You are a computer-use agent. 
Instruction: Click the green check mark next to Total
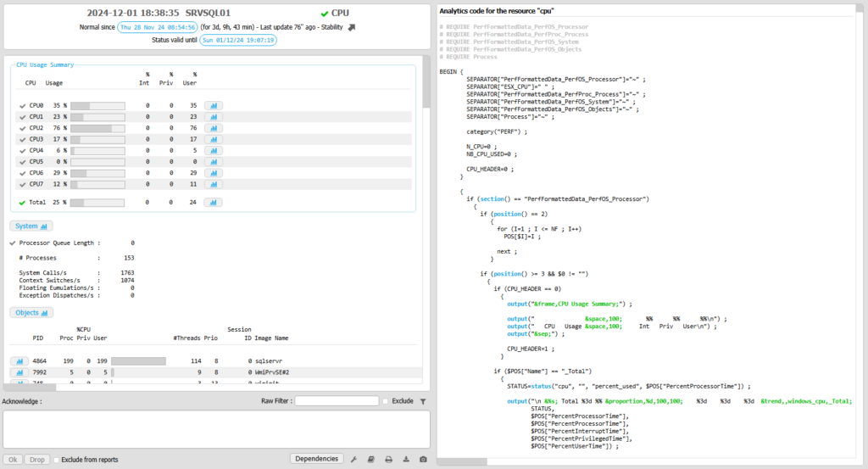[x=22, y=203]
